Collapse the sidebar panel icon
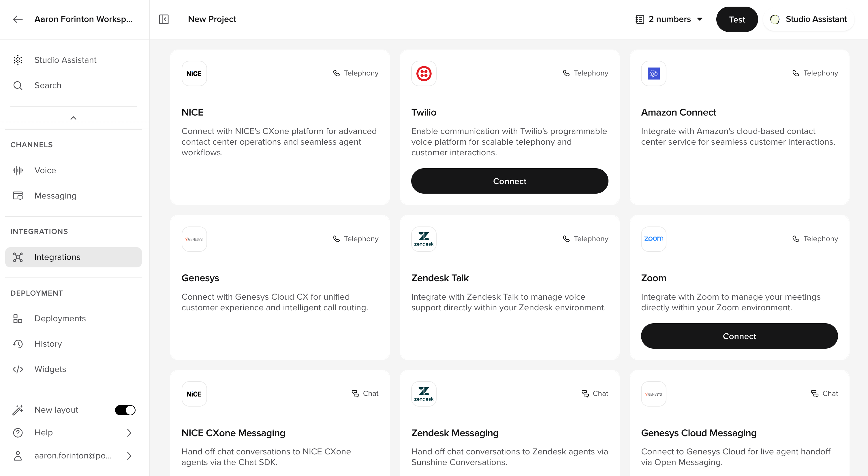This screenshot has height=476, width=868. pos(164,19)
